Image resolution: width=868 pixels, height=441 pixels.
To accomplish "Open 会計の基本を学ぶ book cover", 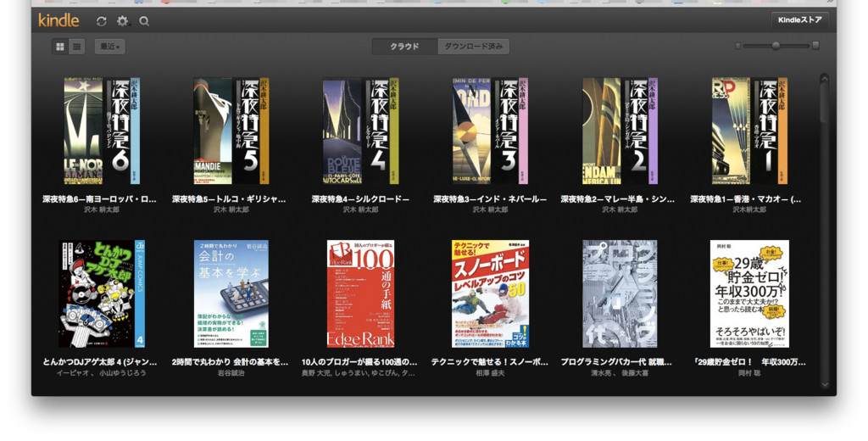I will point(231,293).
